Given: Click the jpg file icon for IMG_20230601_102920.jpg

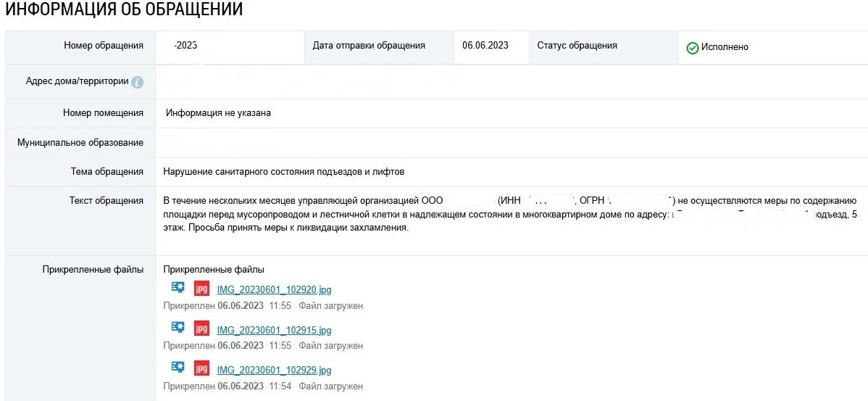Looking at the screenshot, I should click(x=202, y=289).
